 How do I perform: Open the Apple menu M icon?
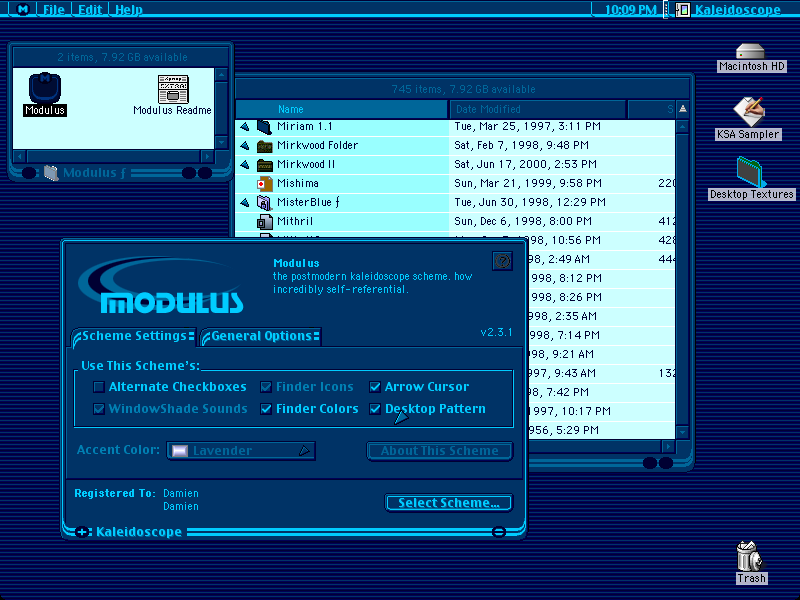click(x=22, y=9)
